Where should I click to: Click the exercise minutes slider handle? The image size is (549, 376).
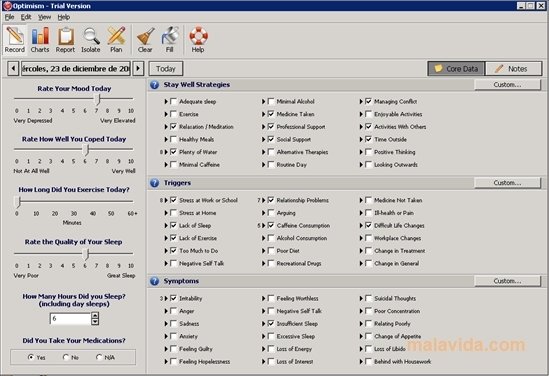pyautogui.click(x=18, y=202)
